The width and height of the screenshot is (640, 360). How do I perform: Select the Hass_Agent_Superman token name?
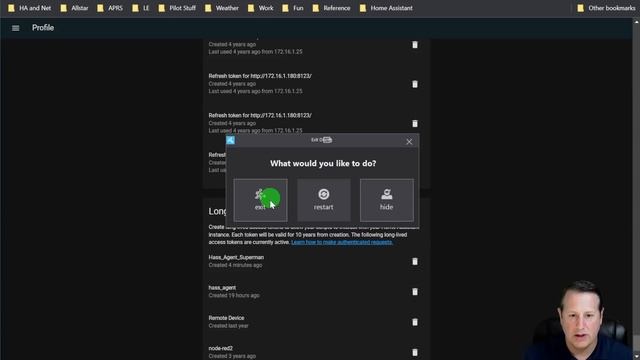click(x=236, y=258)
